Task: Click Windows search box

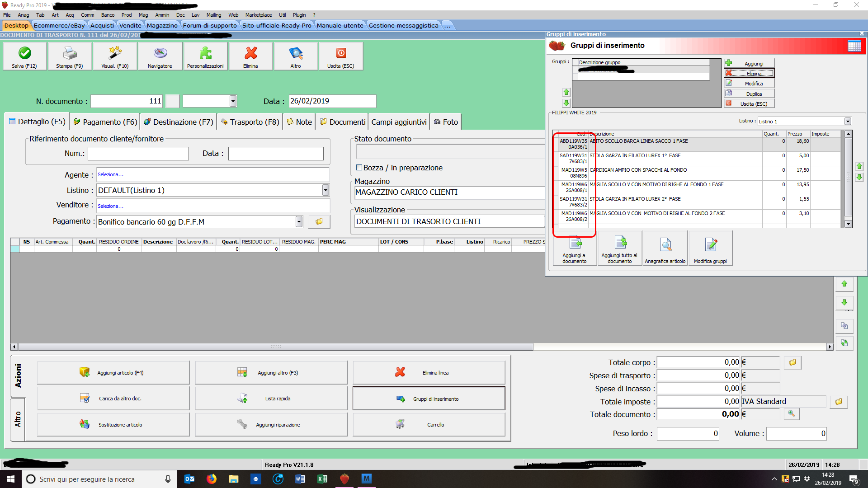Action: pos(99,479)
